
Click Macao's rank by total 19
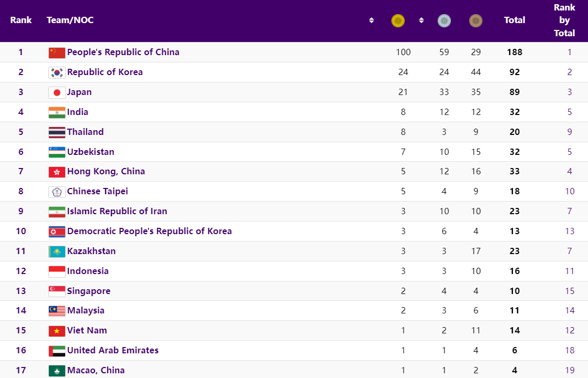point(570,370)
